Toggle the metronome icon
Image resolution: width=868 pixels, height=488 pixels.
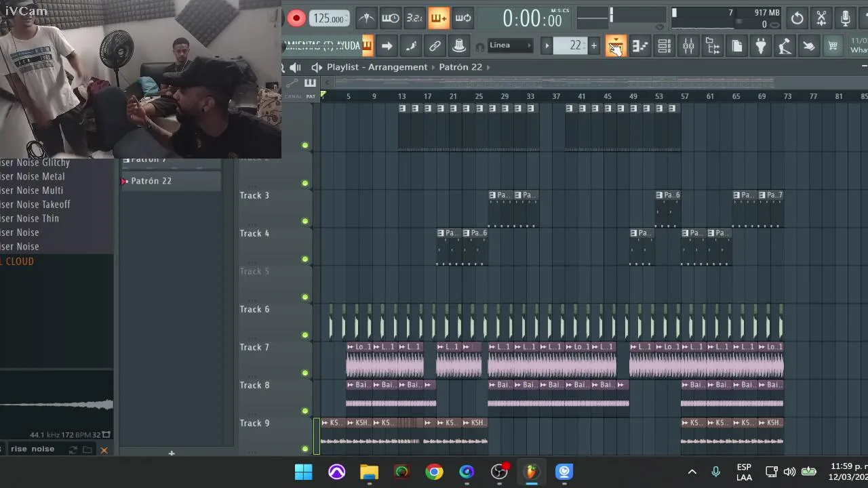[x=366, y=18]
